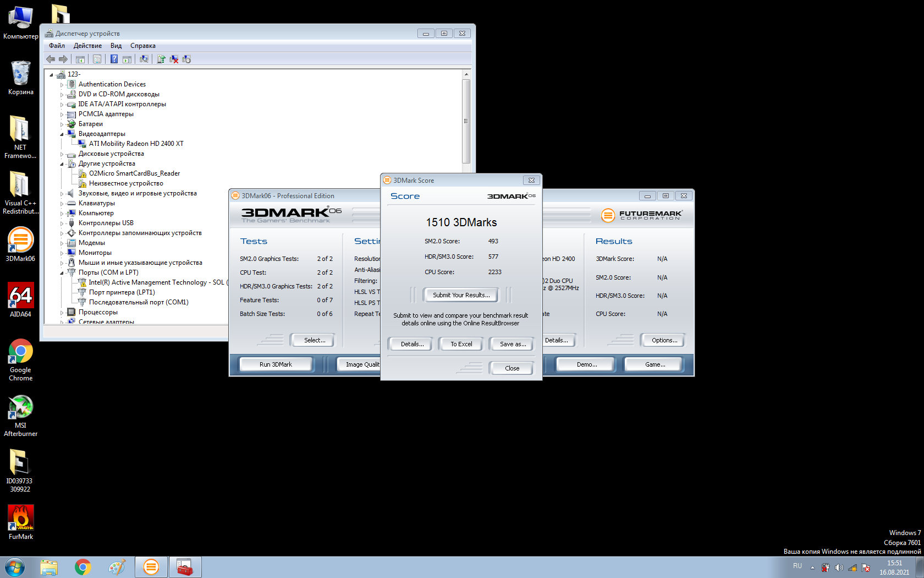Expand DVD и CD-ROM дисководы node
Image resolution: width=924 pixels, height=578 pixels.
tap(62, 95)
